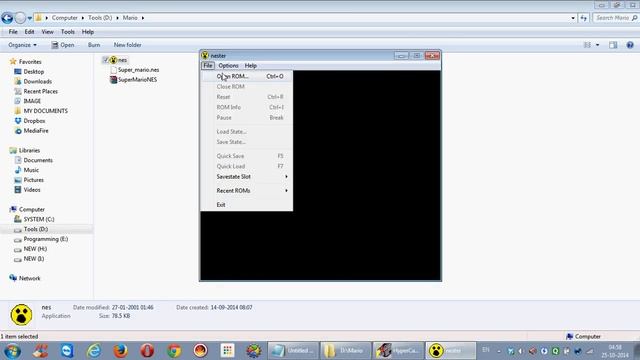Viewport: 640px width, 360px height.
Task: Click Mario in the address breadcrumb
Action: click(130, 18)
